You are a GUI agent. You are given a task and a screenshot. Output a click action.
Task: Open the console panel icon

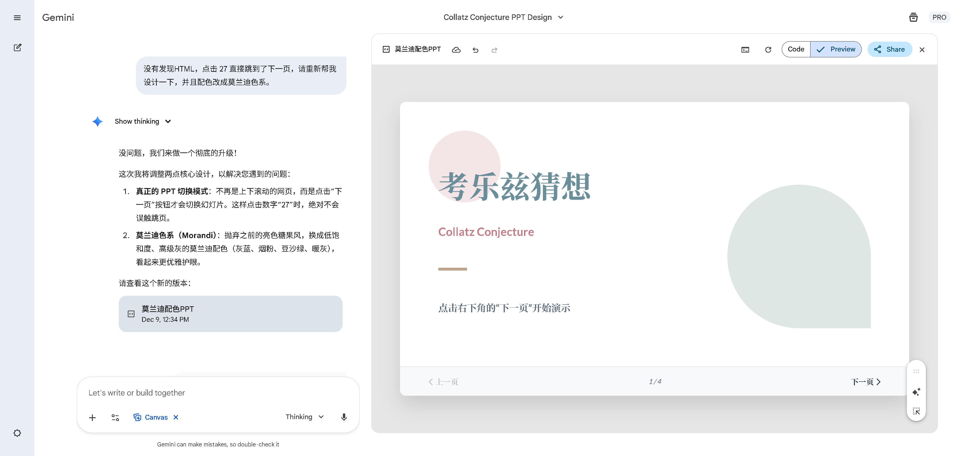[745, 50]
